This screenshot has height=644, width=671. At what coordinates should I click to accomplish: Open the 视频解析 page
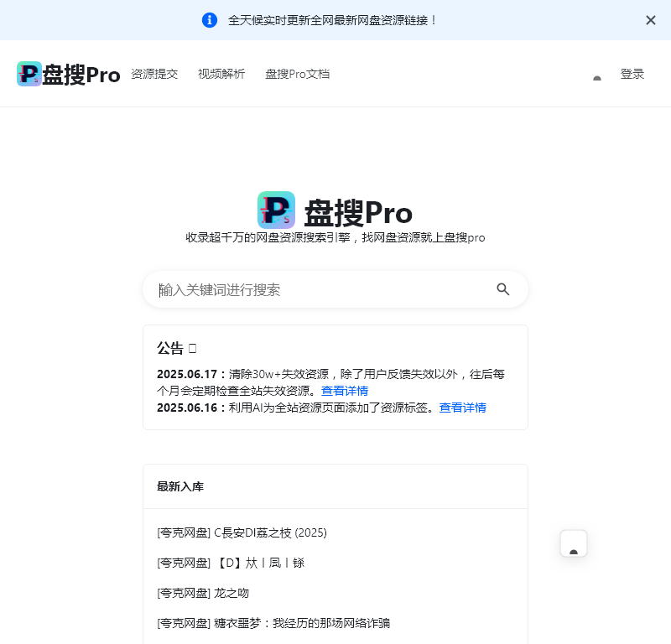point(221,74)
